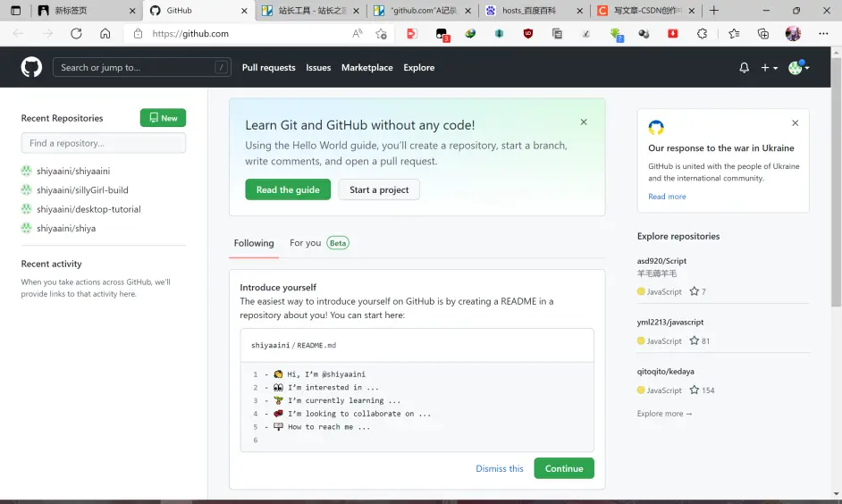Open the user avatar menu in GitHub header

798,68
